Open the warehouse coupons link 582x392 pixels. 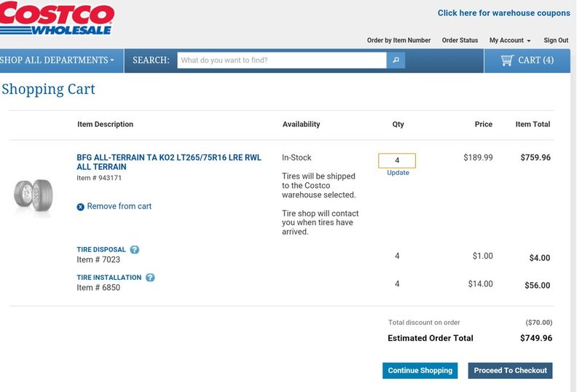(503, 13)
